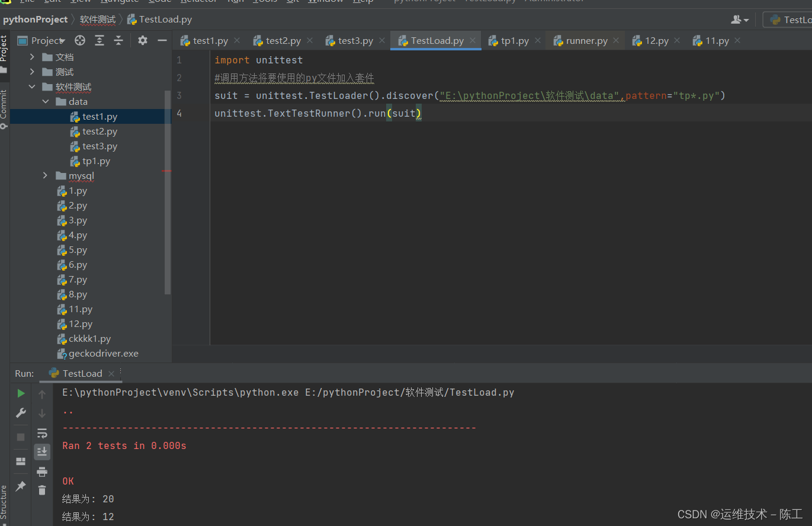Expand the 文档 folder
The width and height of the screenshot is (812, 526).
click(32, 57)
